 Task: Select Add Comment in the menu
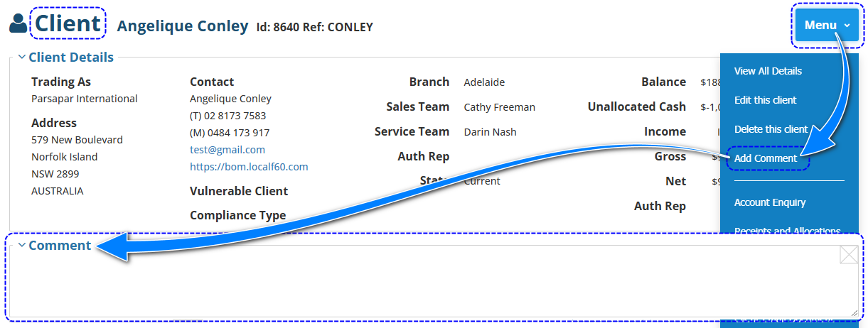pyautogui.click(x=766, y=158)
